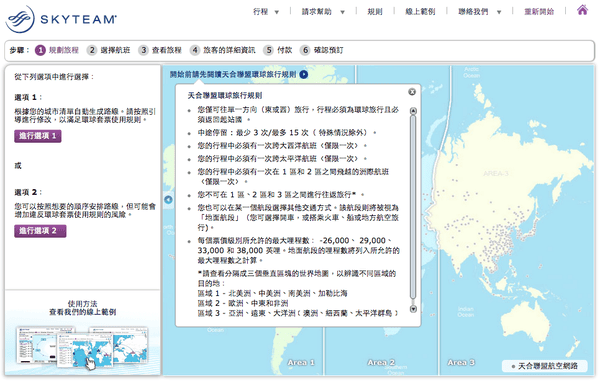Open the 行程 menu
Image resolution: width=600 pixels, height=381 pixels.
pyautogui.click(x=261, y=12)
